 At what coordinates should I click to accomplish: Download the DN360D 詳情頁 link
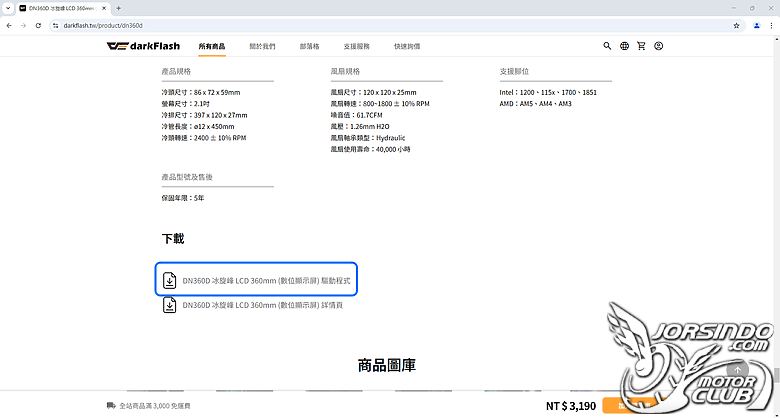(263, 305)
